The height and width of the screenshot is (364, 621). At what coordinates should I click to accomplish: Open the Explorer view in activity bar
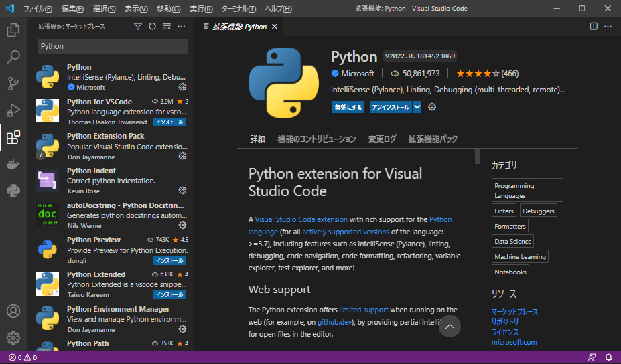13,31
